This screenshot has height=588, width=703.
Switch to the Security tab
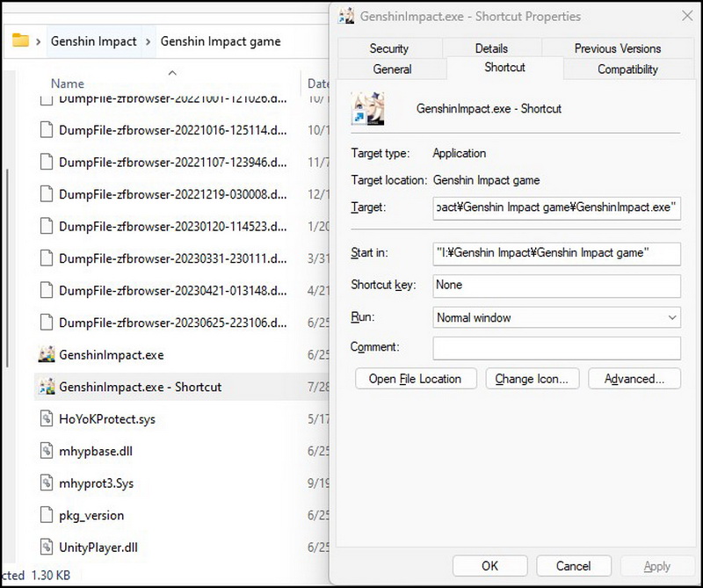coord(388,48)
